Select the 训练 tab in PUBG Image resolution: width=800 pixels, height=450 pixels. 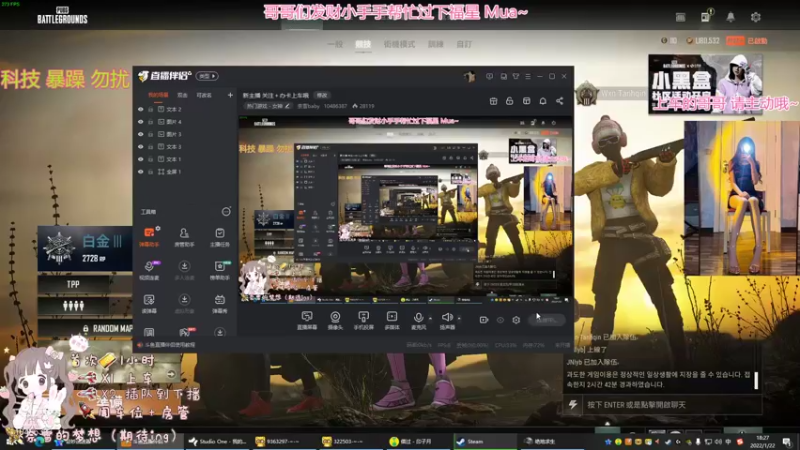pyautogui.click(x=435, y=44)
